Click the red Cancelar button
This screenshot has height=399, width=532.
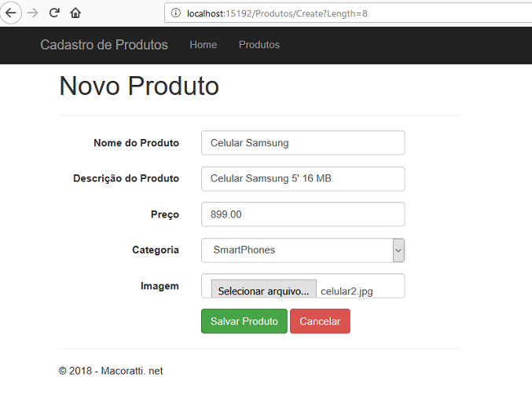click(x=320, y=321)
